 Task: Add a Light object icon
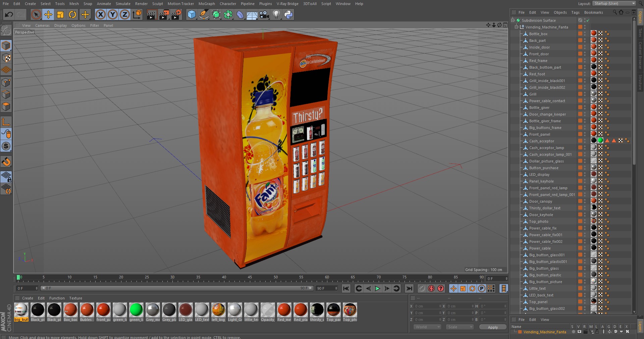[x=276, y=14]
